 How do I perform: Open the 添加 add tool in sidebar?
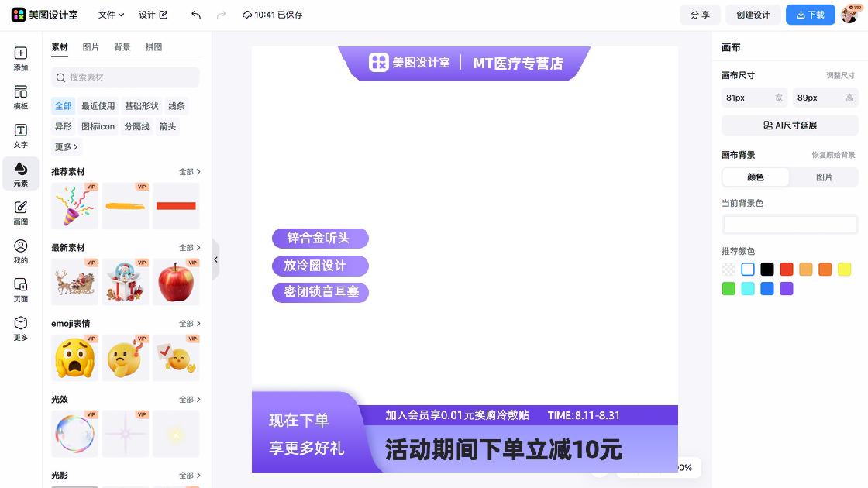pyautogui.click(x=20, y=59)
